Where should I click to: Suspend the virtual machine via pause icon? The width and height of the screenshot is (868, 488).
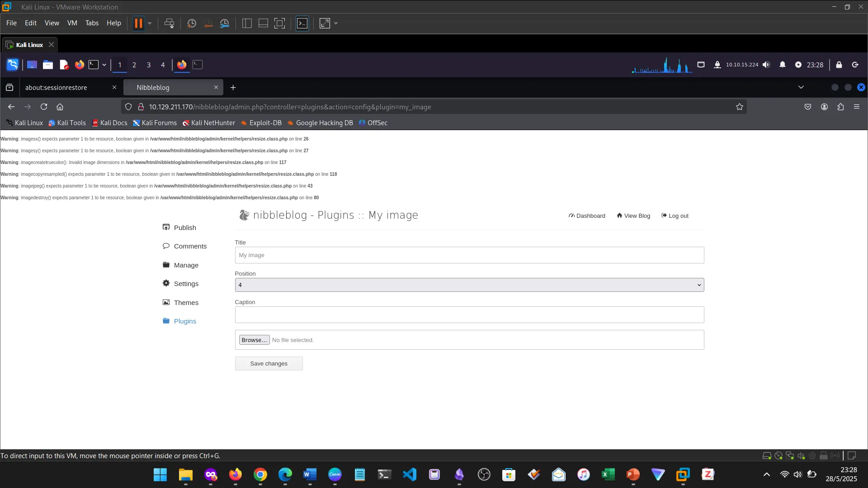[x=139, y=23]
